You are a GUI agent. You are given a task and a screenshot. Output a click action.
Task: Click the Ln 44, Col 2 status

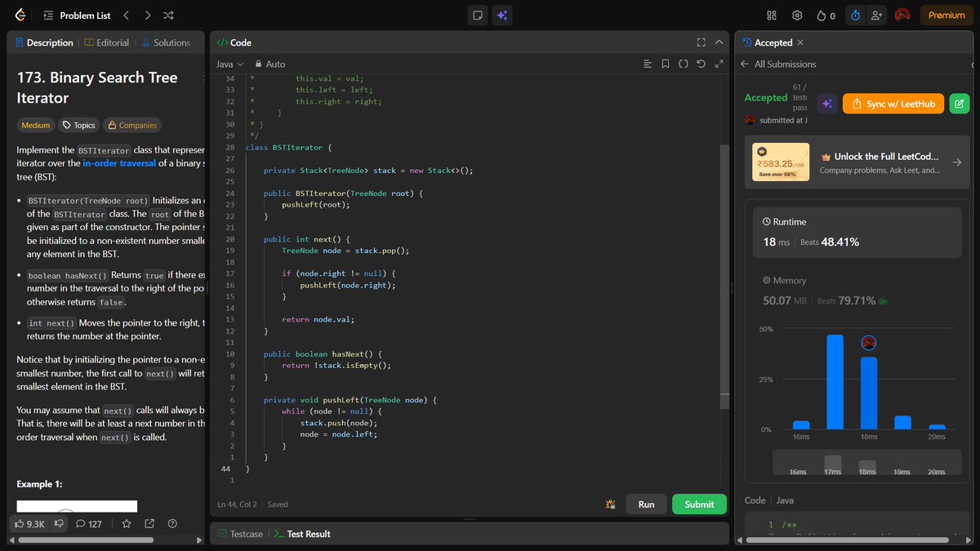[x=238, y=504]
